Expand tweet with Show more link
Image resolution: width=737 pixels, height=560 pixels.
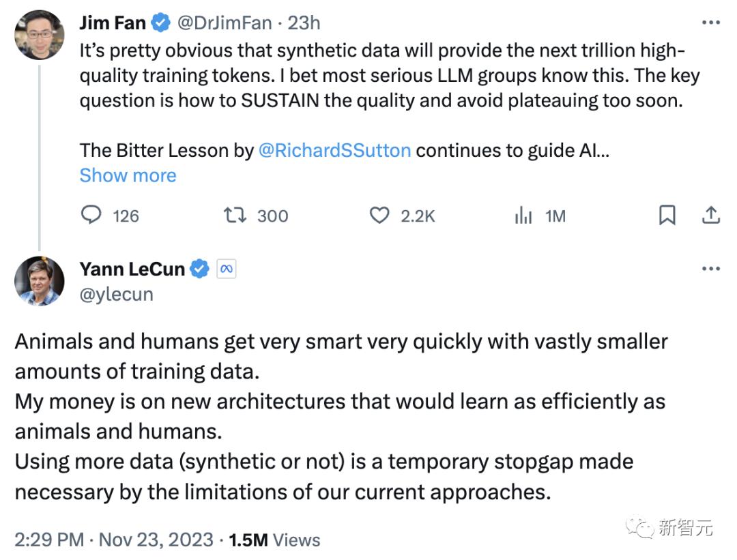[x=128, y=175]
